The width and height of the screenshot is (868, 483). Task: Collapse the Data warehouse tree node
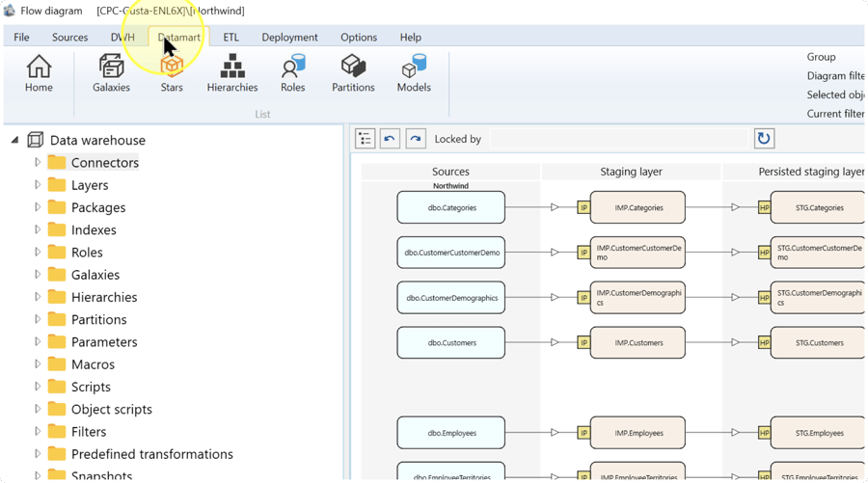click(x=14, y=140)
